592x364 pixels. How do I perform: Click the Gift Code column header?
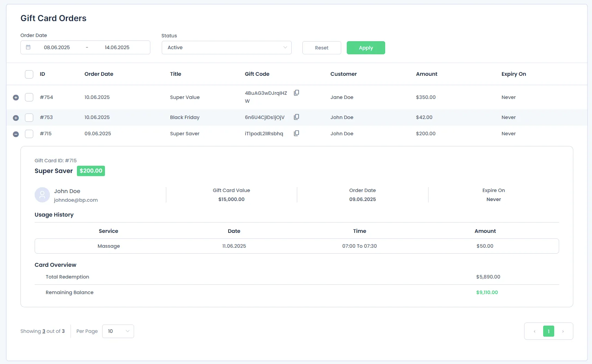(257, 74)
